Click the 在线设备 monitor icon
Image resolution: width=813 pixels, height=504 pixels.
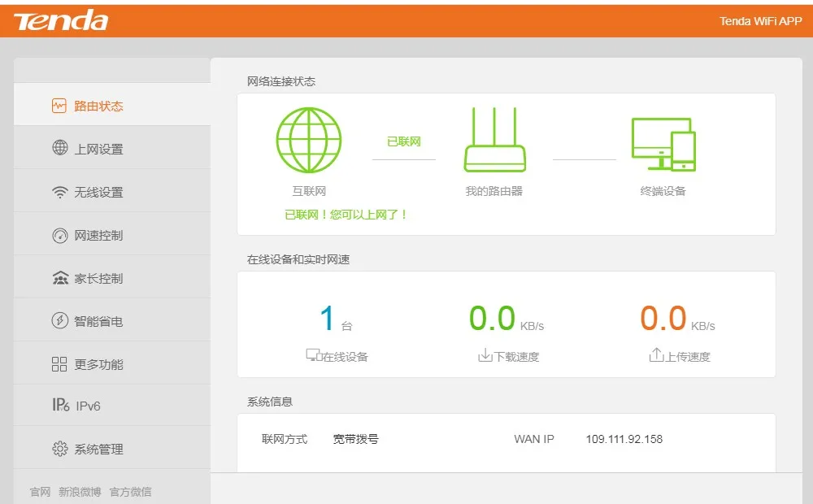click(314, 355)
